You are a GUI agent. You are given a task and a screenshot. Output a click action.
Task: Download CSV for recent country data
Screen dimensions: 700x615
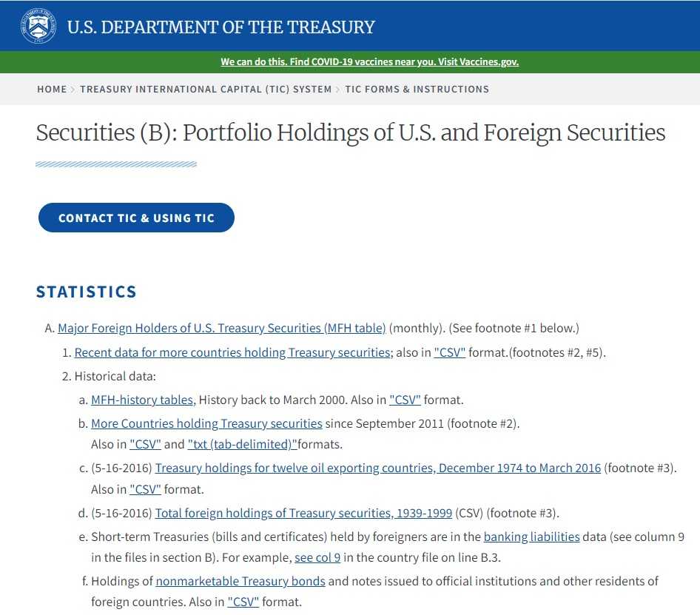tap(450, 352)
